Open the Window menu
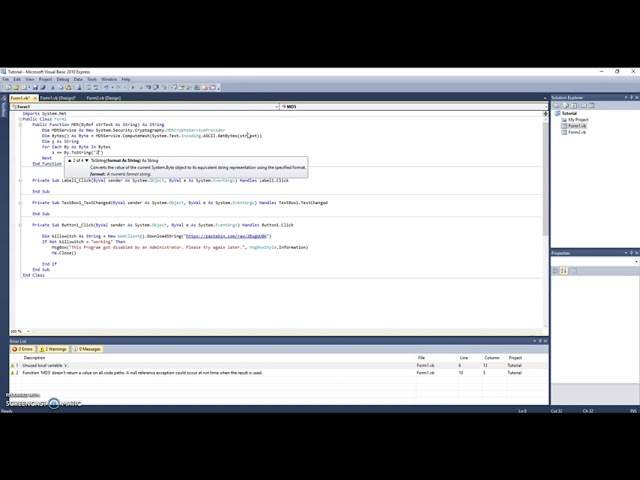This screenshot has width=640, height=480. 109,79
